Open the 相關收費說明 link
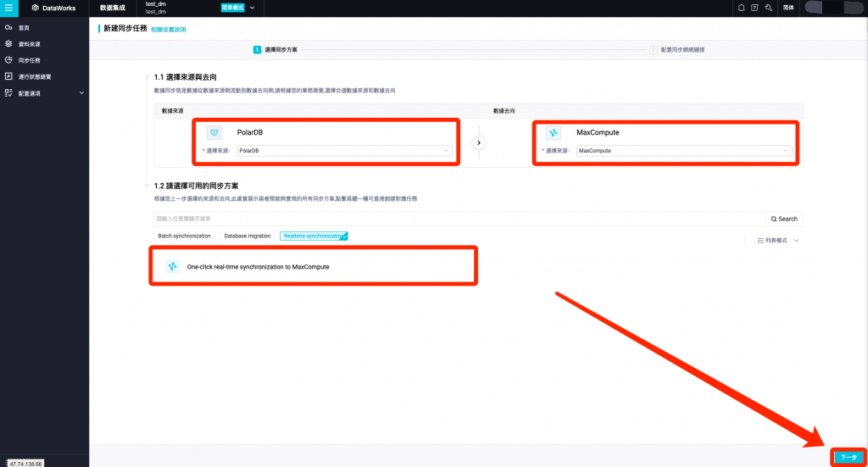The image size is (868, 467). pyautogui.click(x=169, y=30)
